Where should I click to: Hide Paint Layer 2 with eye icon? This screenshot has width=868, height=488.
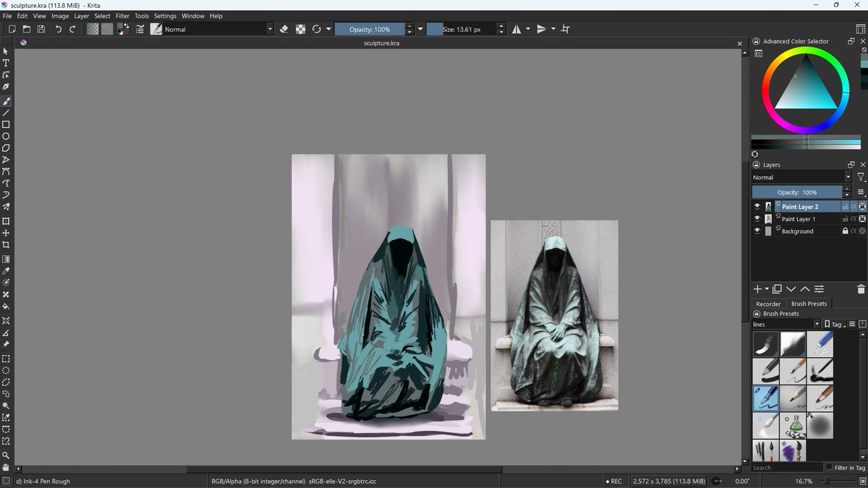click(757, 207)
